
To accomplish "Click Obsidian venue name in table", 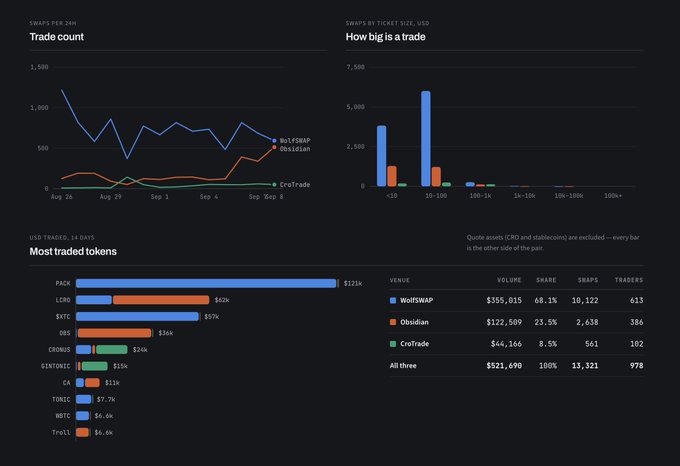I will pos(414,322).
